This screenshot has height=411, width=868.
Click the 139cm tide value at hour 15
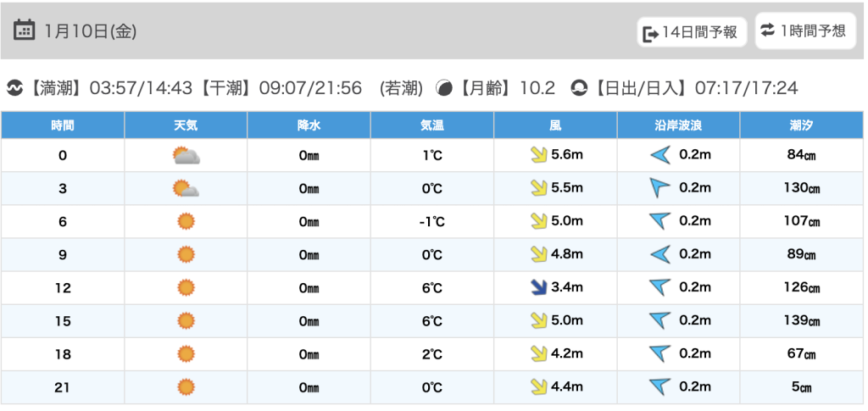tap(801, 321)
